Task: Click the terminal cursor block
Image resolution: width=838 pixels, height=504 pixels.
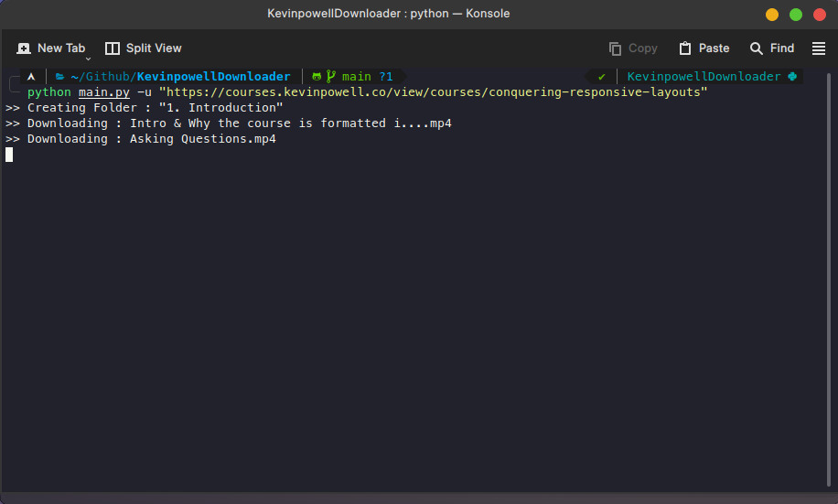Action: coord(9,155)
